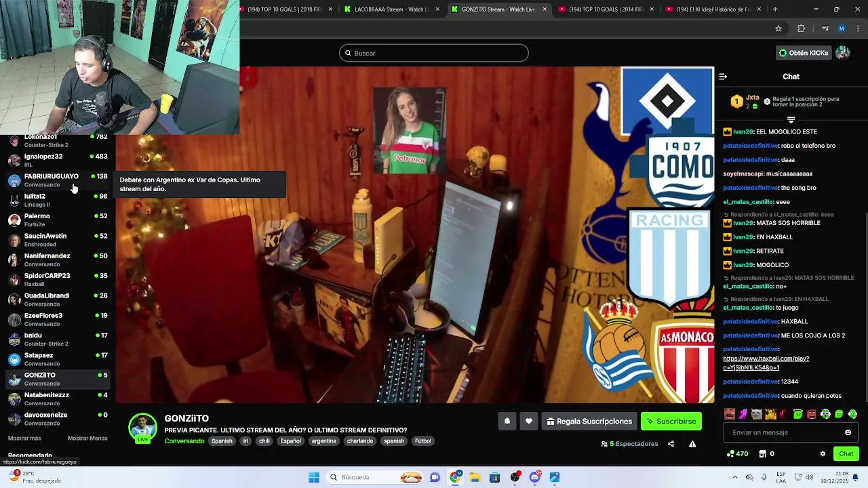Open the gift leaderboard badge next to Jxta

pos(737,102)
